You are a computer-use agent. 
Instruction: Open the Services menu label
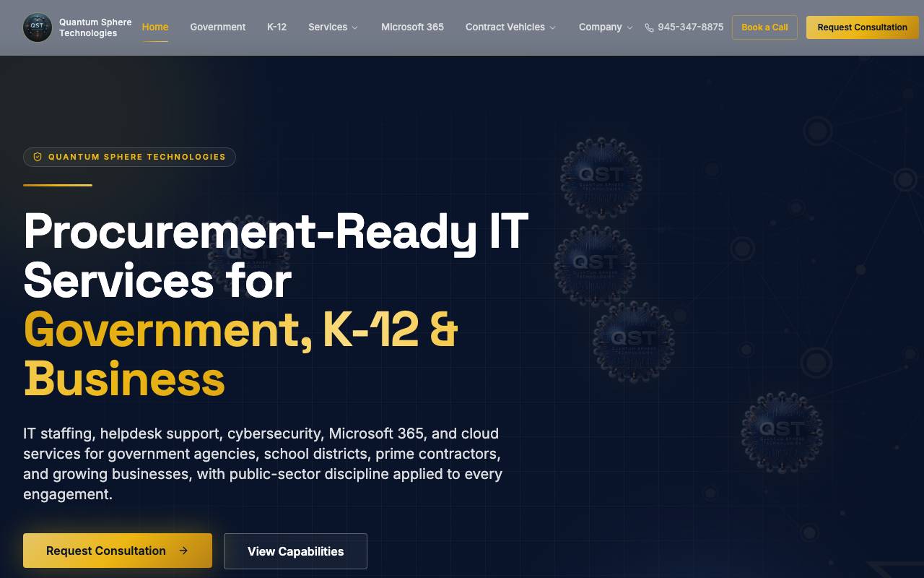coord(328,27)
